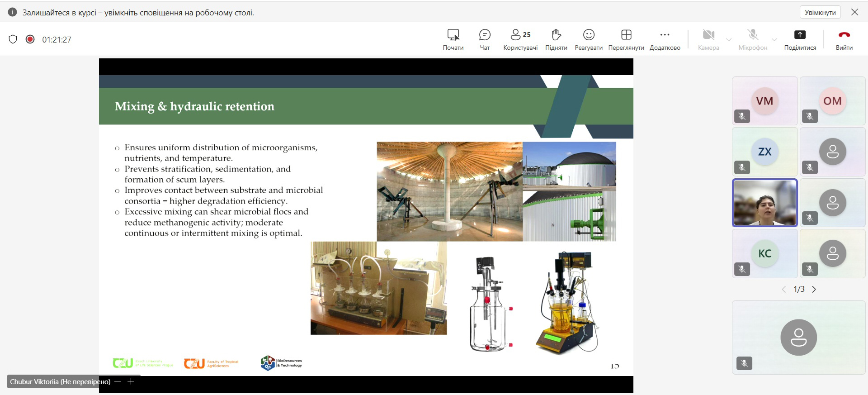This screenshot has height=395, width=868.
Task: Click the shield security icon
Action: [13, 39]
